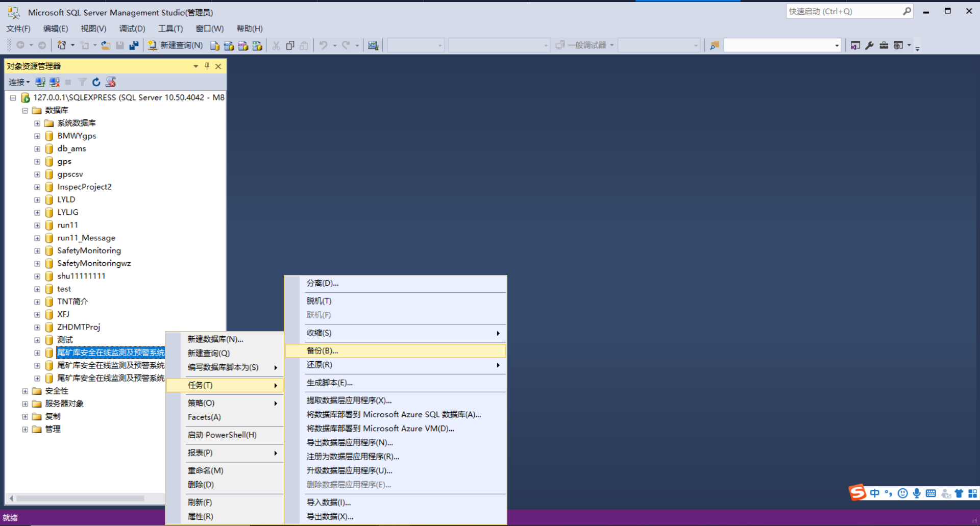980x526 pixels.
Task: Click the quick launch search magnifier icon
Action: coord(907,11)
